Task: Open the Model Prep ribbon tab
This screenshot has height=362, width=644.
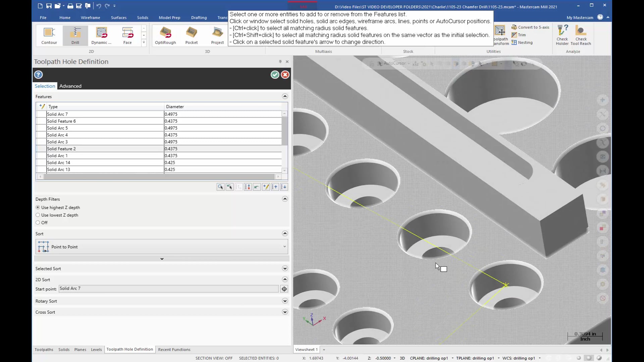Action: click(169, 17)
